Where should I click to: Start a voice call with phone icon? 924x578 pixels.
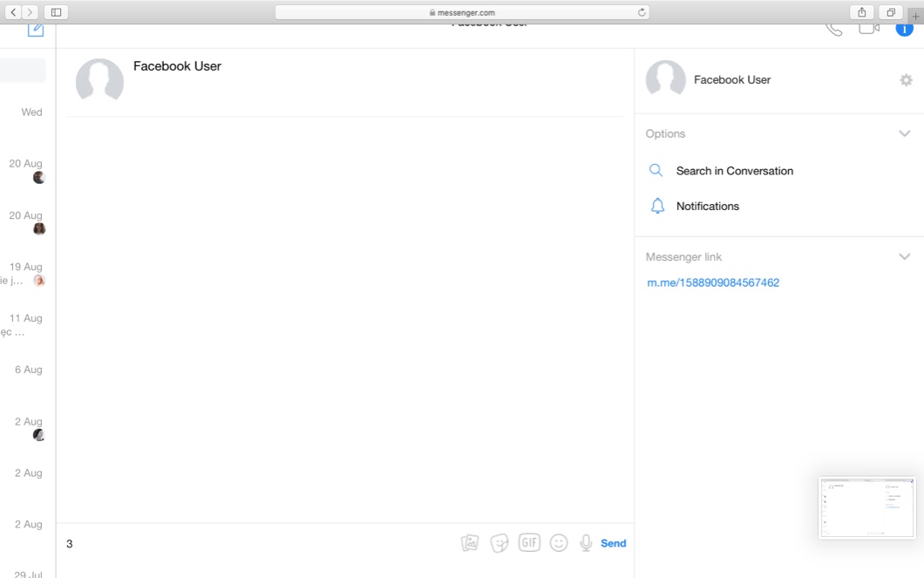(834, 29)
